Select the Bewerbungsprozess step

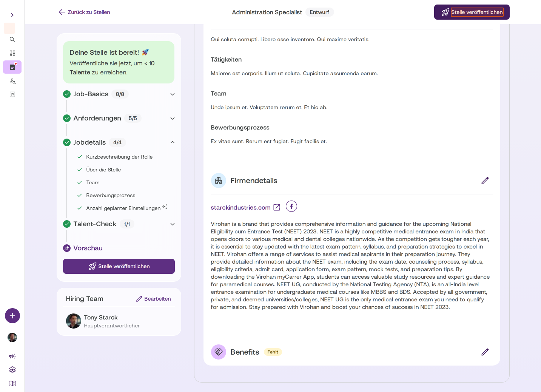click(111, 195)
